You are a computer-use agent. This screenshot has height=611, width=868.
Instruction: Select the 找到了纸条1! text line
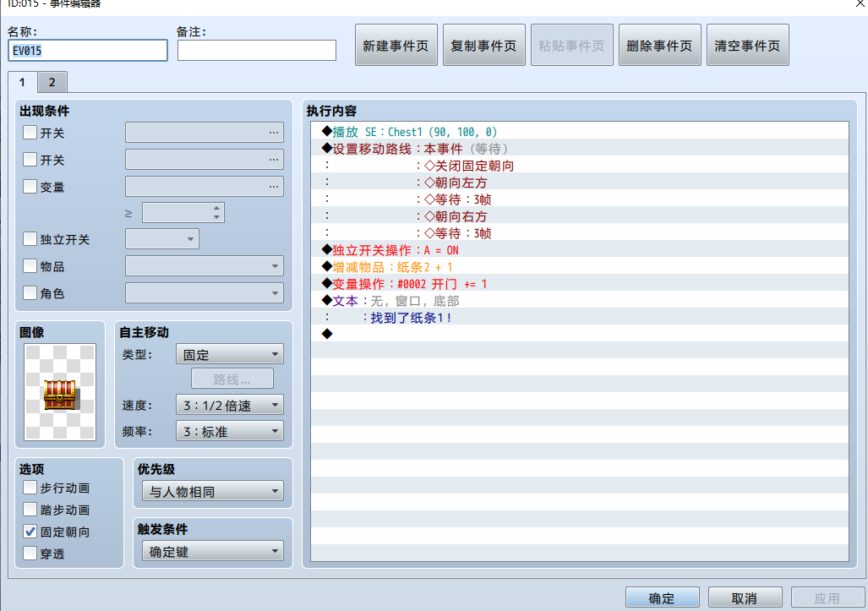pyautogui.click(x=580, y=318)
